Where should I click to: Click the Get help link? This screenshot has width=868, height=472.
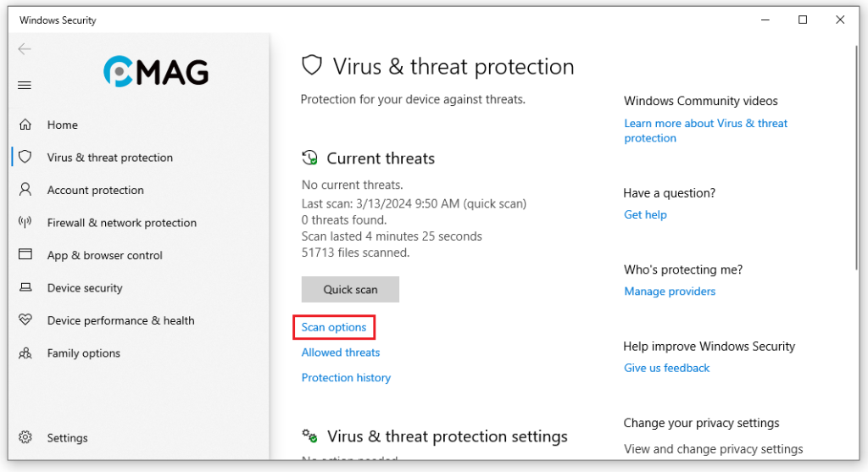pyautogui.click(x=645, y=215)
